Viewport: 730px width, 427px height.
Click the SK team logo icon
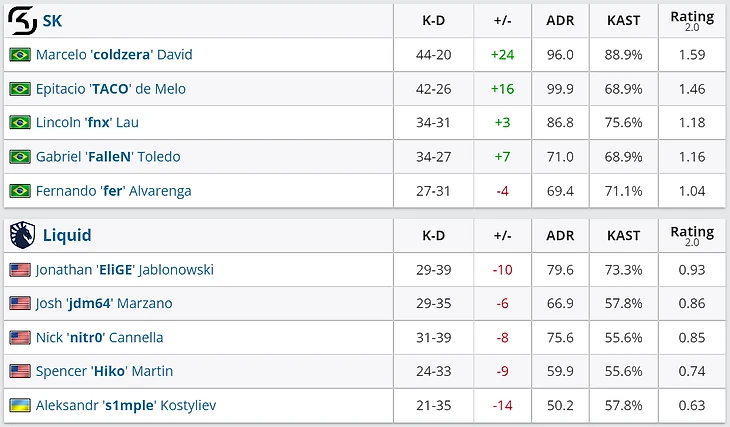22,20
